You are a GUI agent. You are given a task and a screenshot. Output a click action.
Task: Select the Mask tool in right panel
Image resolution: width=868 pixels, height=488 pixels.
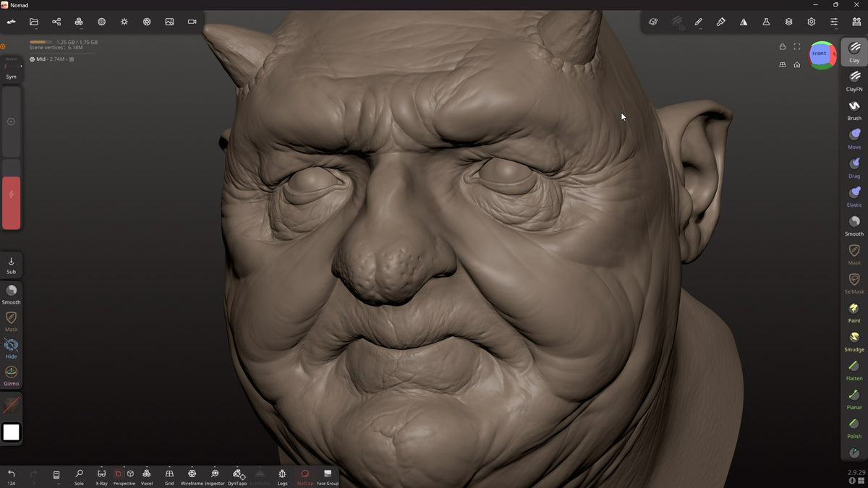854,254
